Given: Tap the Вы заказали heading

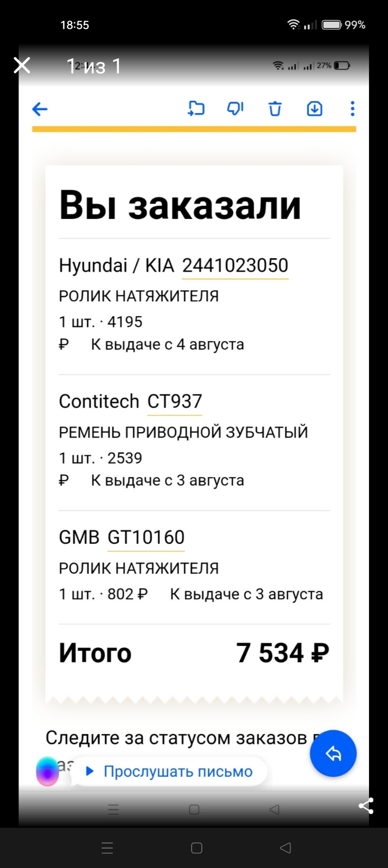Looking at the screenshot, I should pos(180,206).
